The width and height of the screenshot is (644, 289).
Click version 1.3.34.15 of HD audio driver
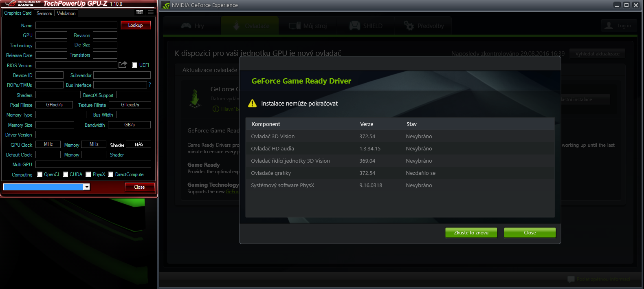pyautogui.click(x=370, y=148)
